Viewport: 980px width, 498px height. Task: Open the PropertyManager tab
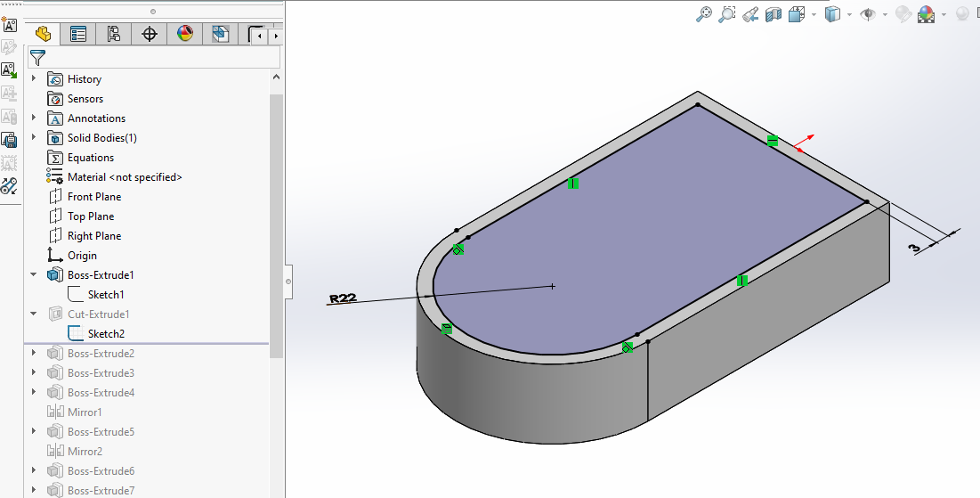click(78, 35)
